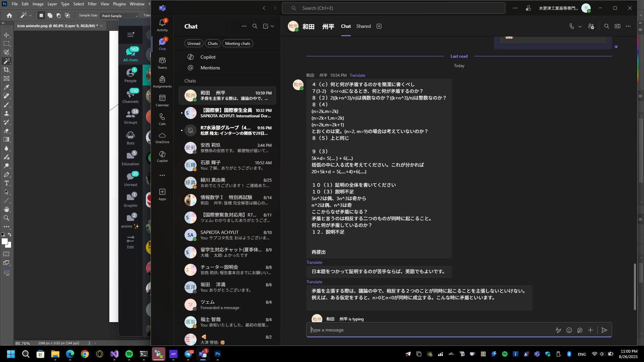Screen dimensions: 644x362
Task: Open the new chat dropdown chevron
Action: coord(272,26)
